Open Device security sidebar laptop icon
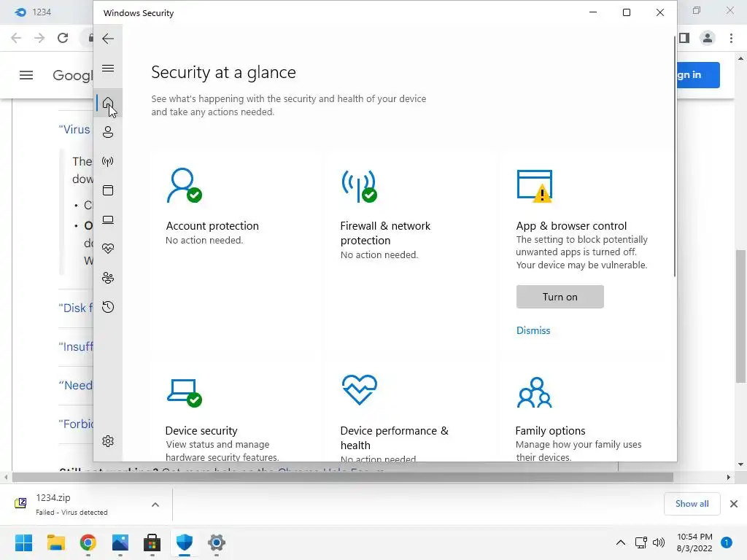The image size is (747, 560). tap(108, 219)
